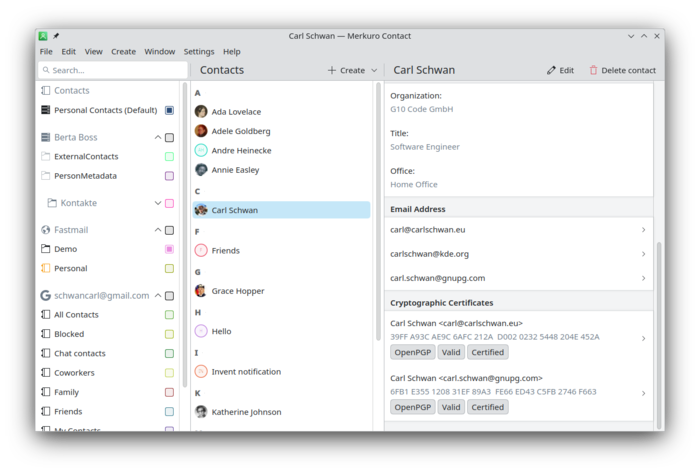Click the ExternalContacts folder icon

pos(46,156)
